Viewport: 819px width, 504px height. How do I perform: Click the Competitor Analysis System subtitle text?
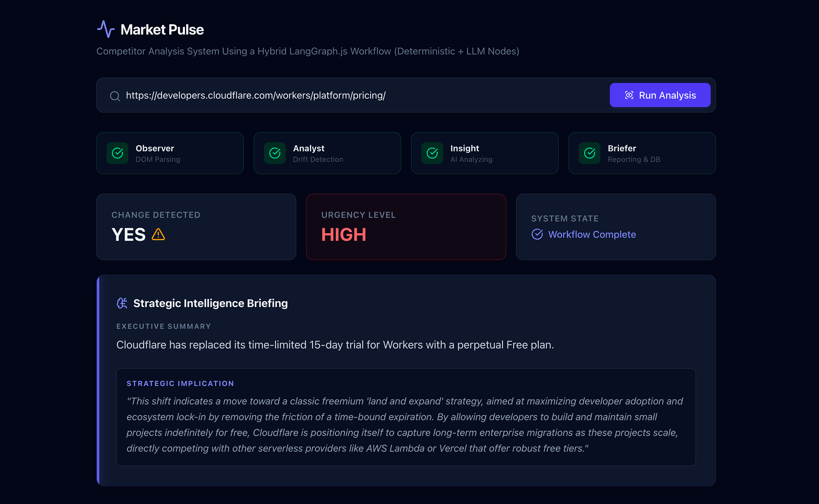[x=308, y=51]
